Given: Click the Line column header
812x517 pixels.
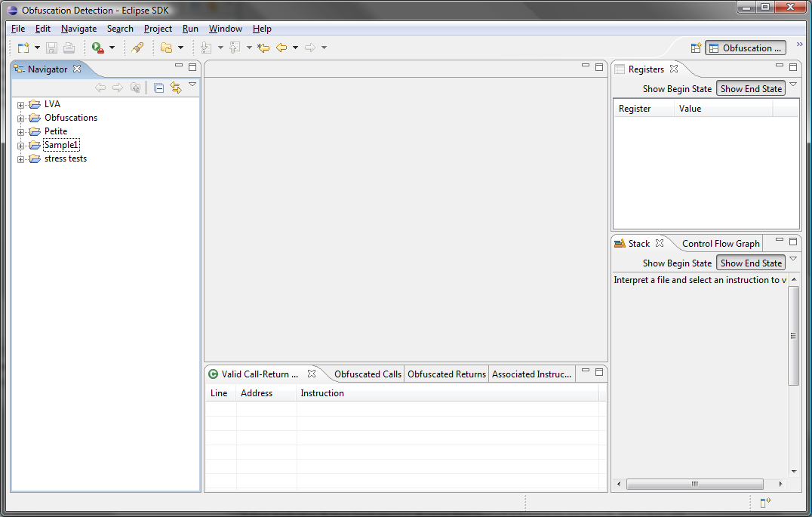Looking at the screenshot, I should 221,393.
